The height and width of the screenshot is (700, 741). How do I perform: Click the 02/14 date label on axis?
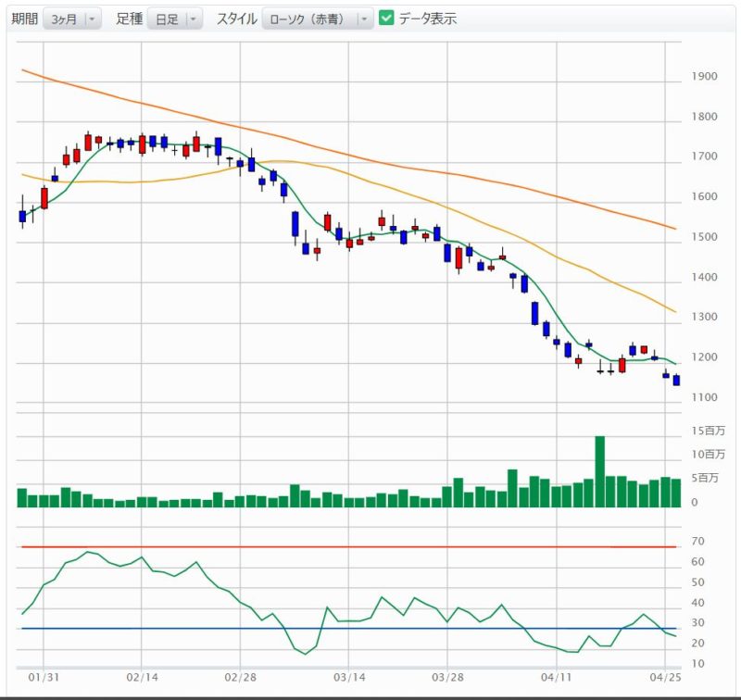click(x=141, y=678)
